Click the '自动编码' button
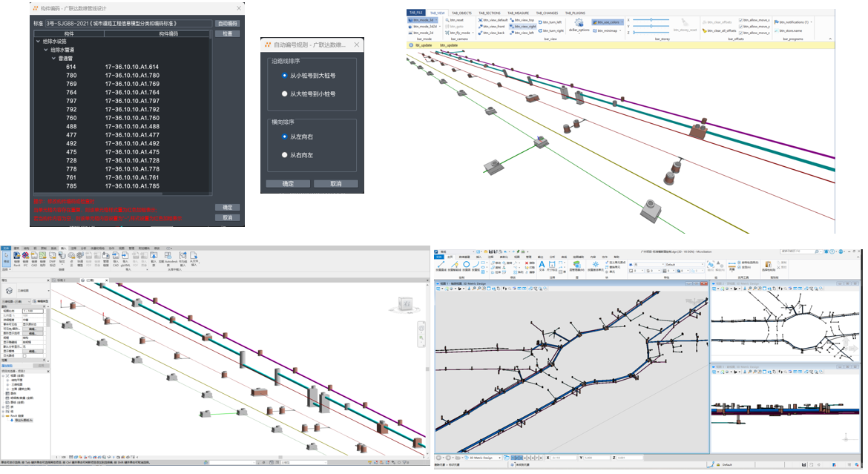Screen dimensions: 868x474 click(x=227, y=24)
